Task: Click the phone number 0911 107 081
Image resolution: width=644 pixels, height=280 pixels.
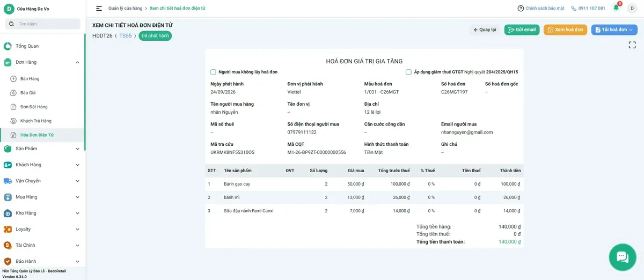Action: tap(591, 8)
